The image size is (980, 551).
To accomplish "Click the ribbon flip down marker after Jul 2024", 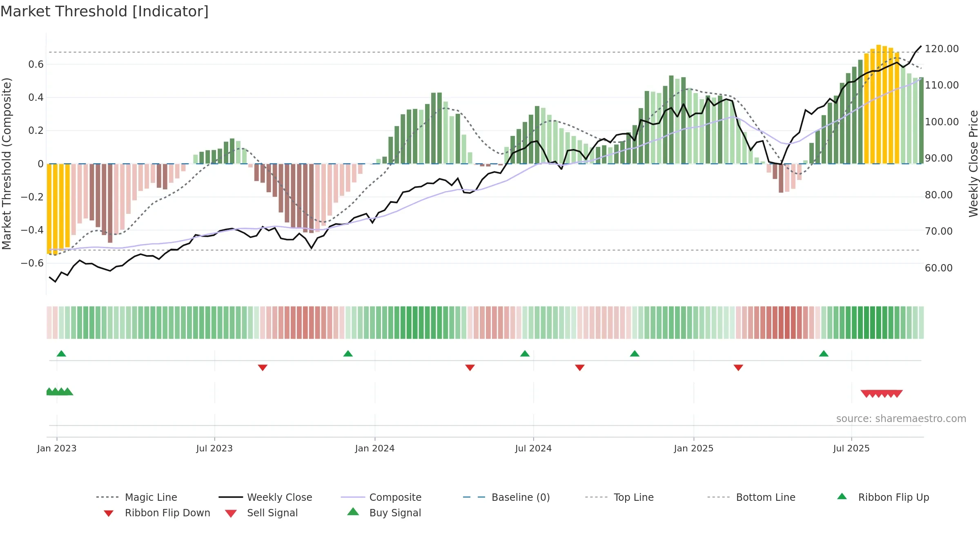I will (x=580, y=368).
